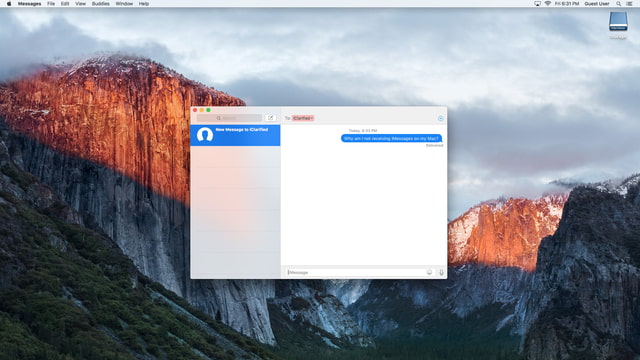Click the Delivered status text
Image resolution: width=640 pixels, height=360 pixels.
point(434,145)
